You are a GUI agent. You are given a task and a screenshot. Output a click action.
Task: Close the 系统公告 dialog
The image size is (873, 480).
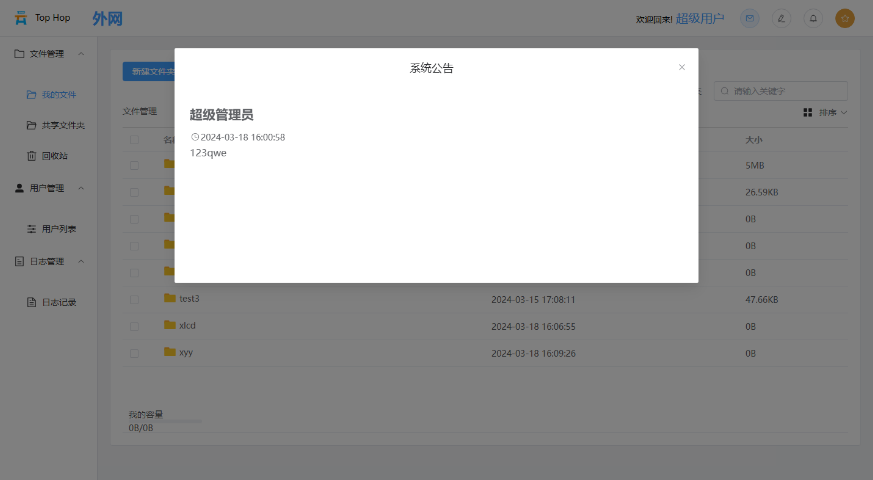(x=681, y=67)
